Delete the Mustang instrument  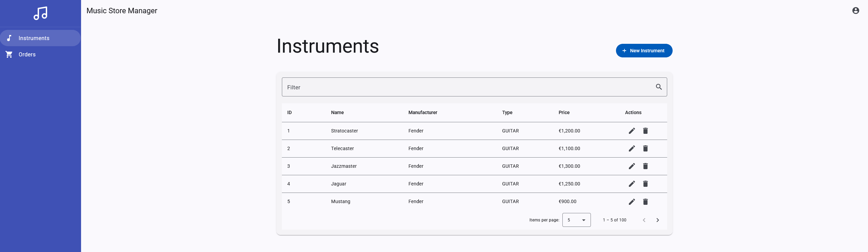tap(645, 202)
